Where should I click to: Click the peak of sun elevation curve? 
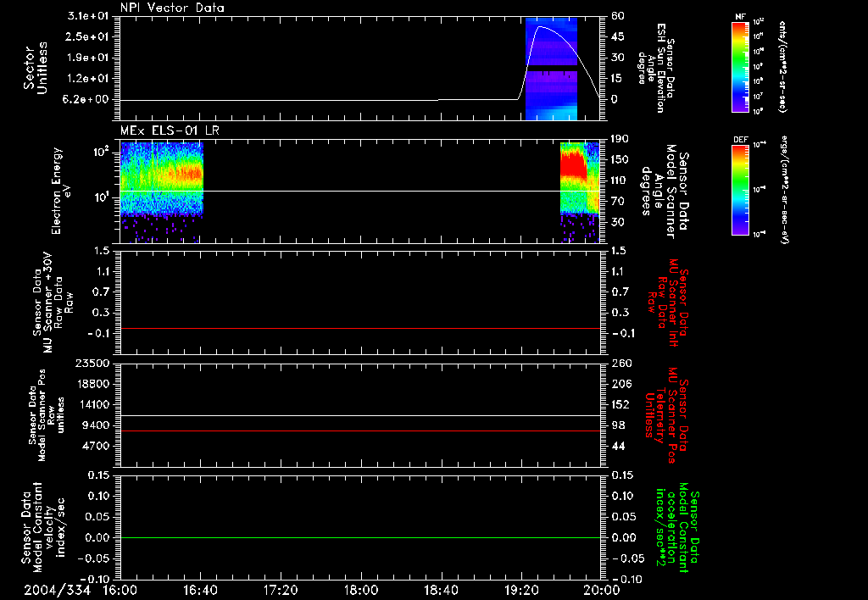click(x=540, y=26)
